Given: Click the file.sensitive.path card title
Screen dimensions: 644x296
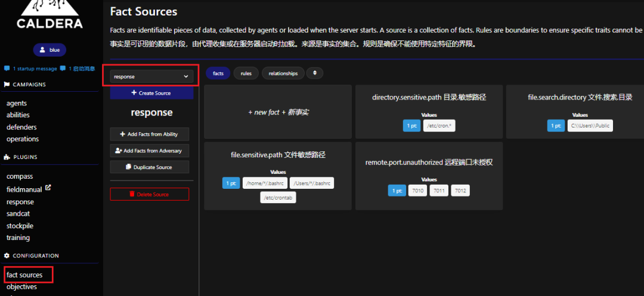Looking at the screenshot, I should [278, 155].
